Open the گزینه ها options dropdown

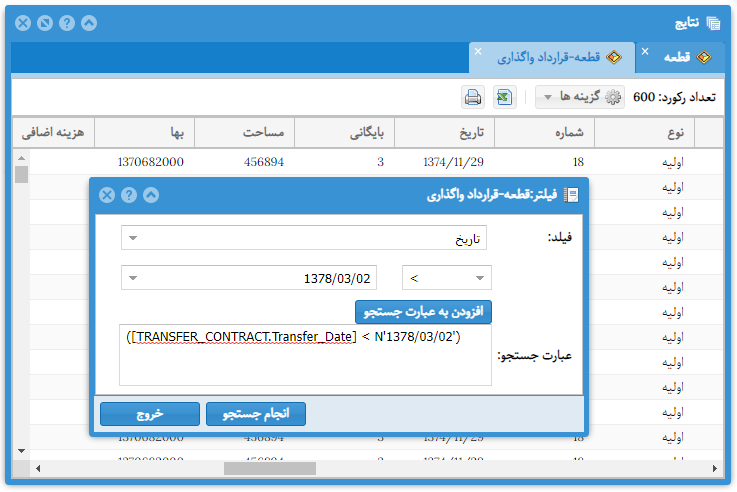(580, 97)
